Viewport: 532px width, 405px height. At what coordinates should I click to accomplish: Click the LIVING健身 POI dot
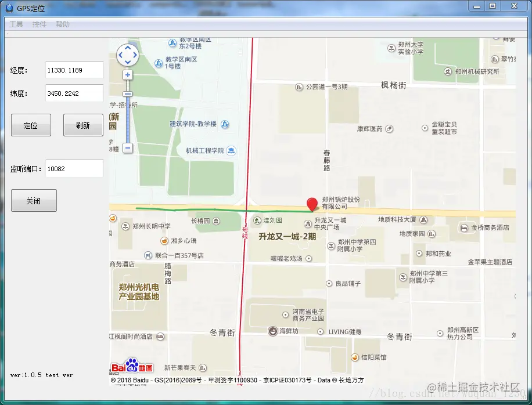(320, 332)
